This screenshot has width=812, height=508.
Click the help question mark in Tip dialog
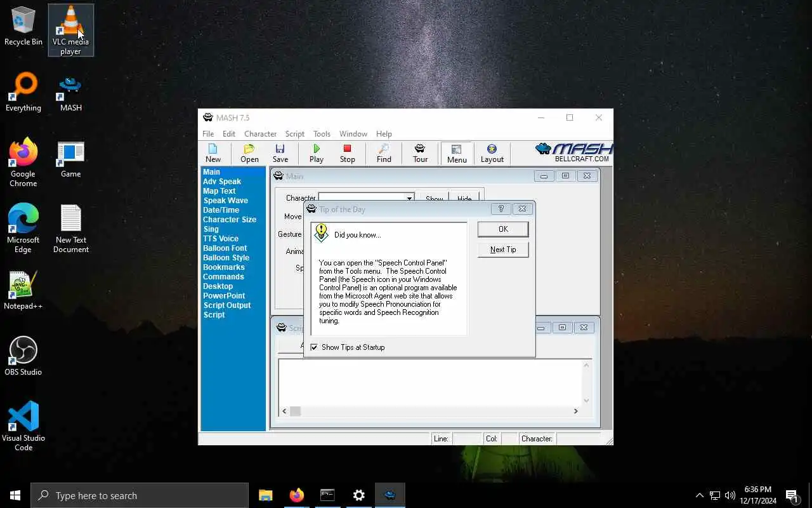coord(501,209)
